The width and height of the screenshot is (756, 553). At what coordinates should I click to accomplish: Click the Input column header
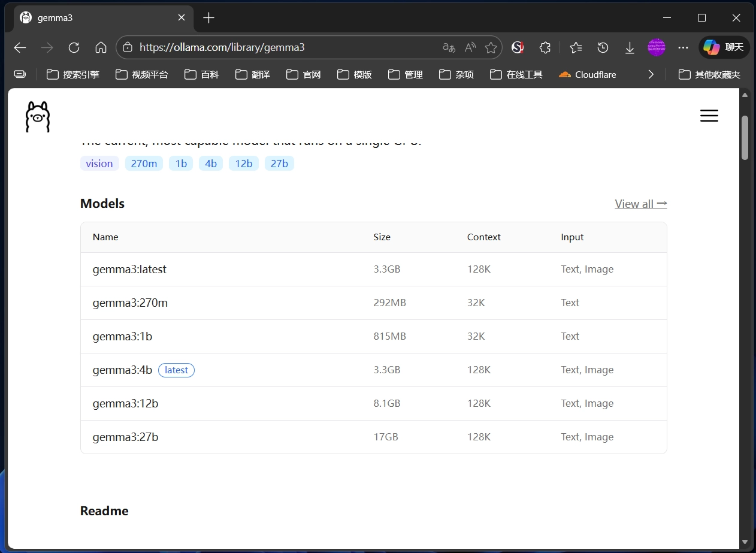tap(572, 237)
